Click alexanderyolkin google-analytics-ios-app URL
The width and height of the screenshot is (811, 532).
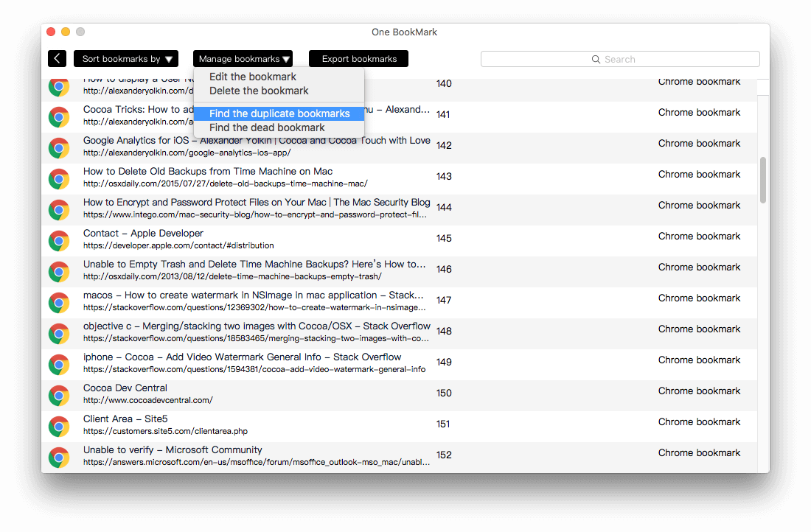[x=187, y=153]
